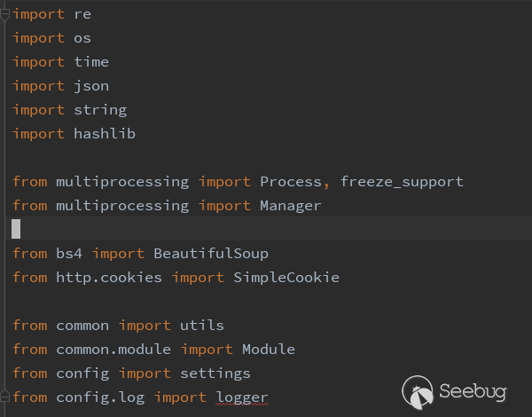The image size is (532, 417).
Task: Click the utils import name
Action: pos(202,326)
